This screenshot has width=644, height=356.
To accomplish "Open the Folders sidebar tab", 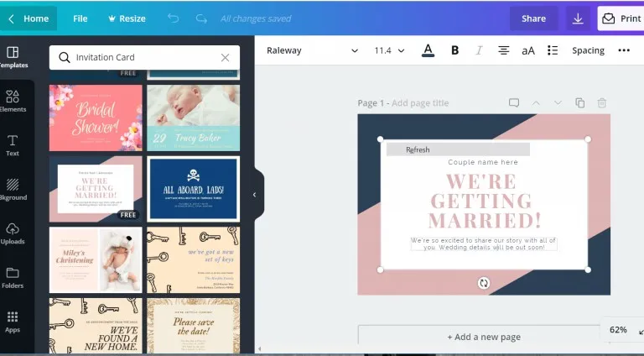I will point(13,278).
